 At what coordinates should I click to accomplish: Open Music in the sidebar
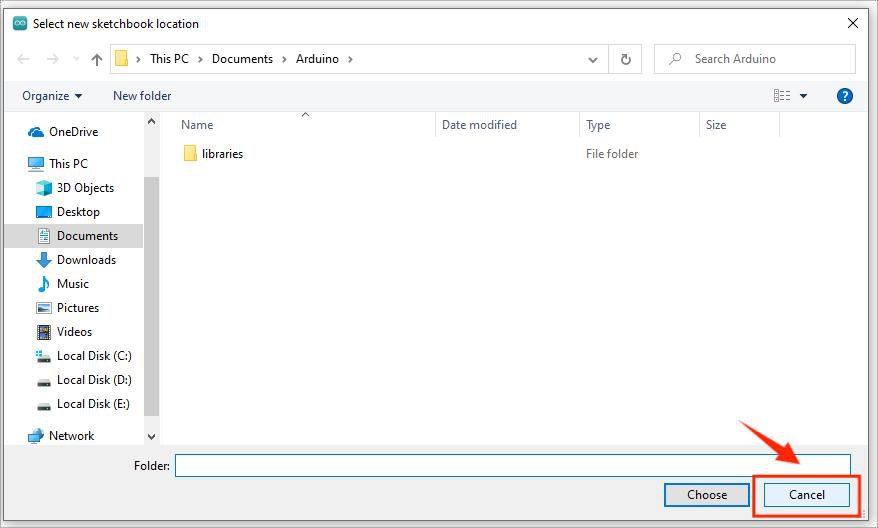tap(73, 284)
